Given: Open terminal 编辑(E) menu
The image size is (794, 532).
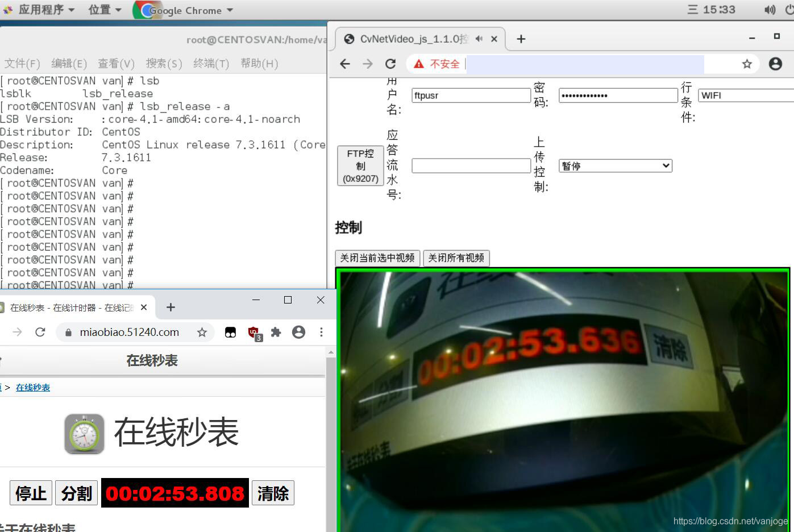Looking at the screenshot, I should (69, 63).
